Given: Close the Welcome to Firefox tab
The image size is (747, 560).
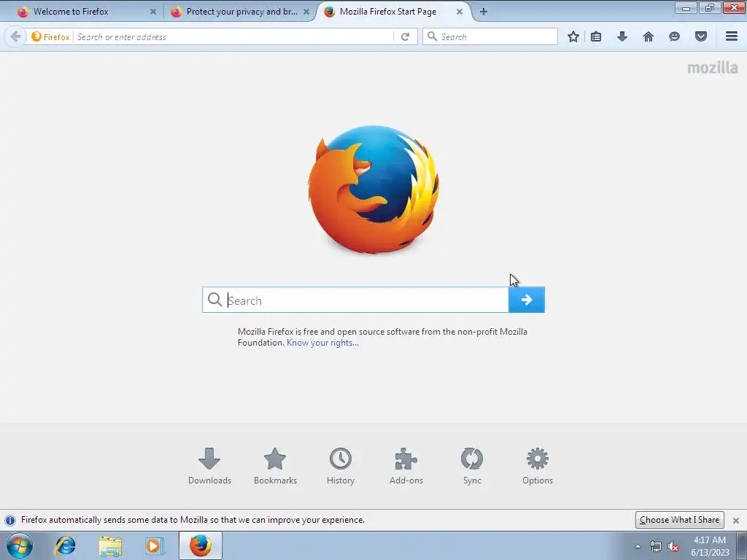Looking at the screenshot, I should click(x=153, y=12).
